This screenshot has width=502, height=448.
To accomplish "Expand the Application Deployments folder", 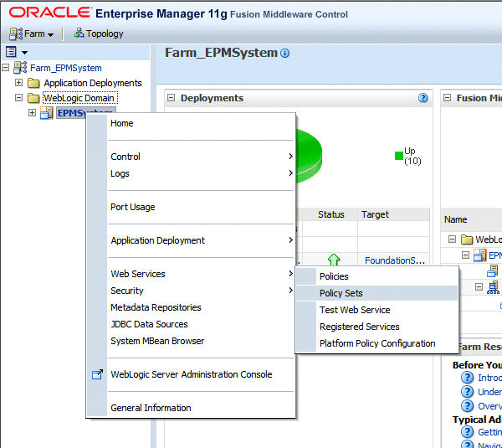I will click(19, 83).
